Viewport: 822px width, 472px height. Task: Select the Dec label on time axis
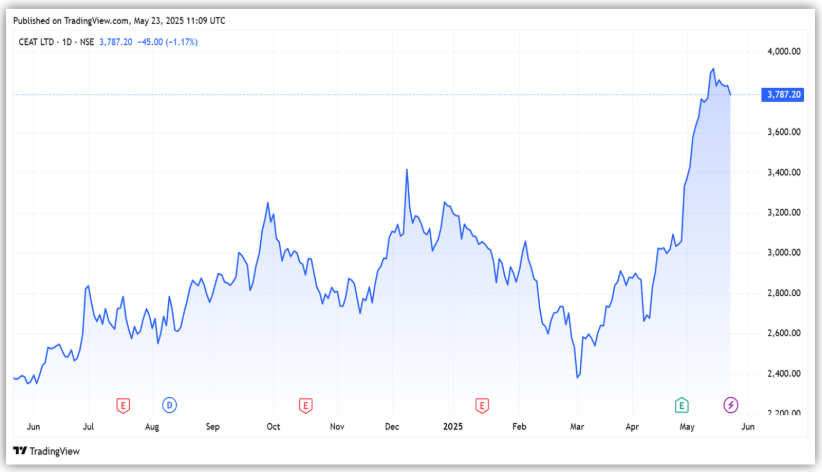click(392, 426)
